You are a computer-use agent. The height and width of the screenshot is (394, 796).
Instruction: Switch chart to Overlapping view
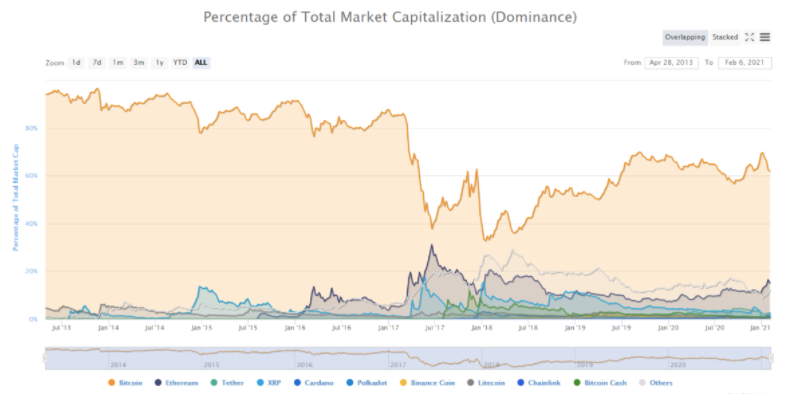pos(685,37)
